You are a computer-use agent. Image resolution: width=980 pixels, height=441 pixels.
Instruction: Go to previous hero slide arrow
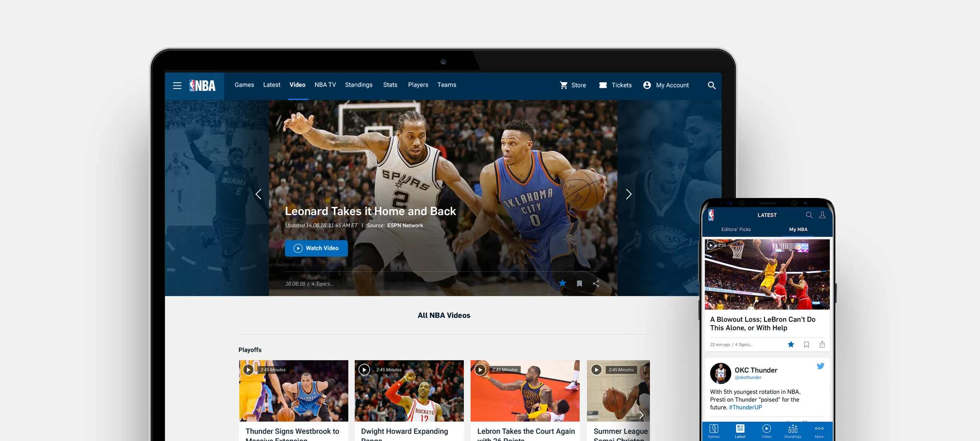(258, 194)
